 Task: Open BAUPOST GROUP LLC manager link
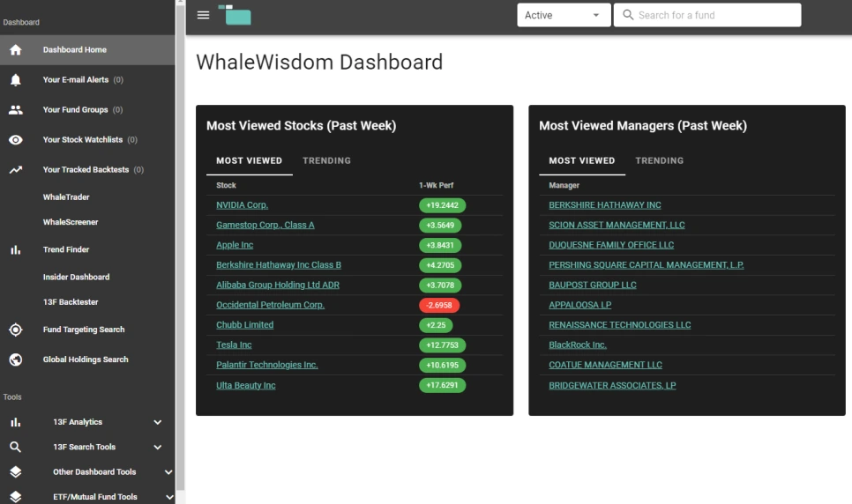tap(593, 285)
